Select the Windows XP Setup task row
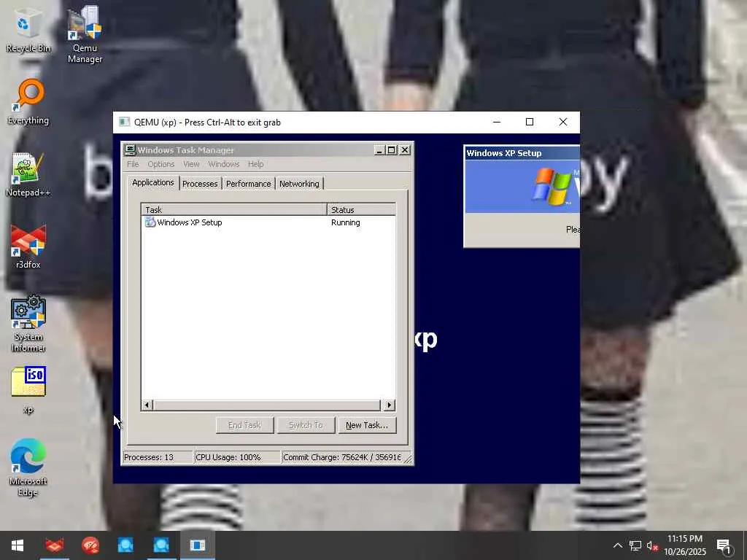 pyautogui.click(x=268, y=222)
